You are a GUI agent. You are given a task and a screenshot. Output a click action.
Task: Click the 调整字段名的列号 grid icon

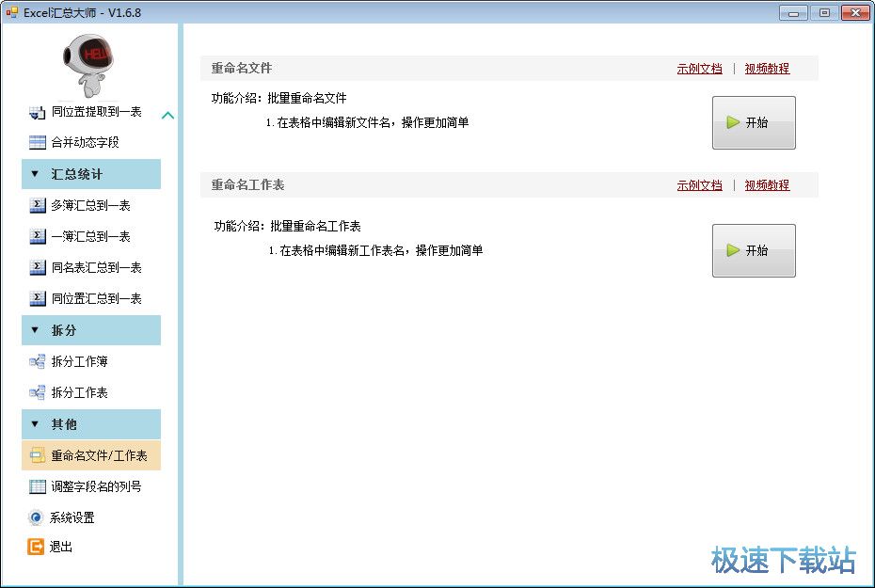click(x=37, y=487)
